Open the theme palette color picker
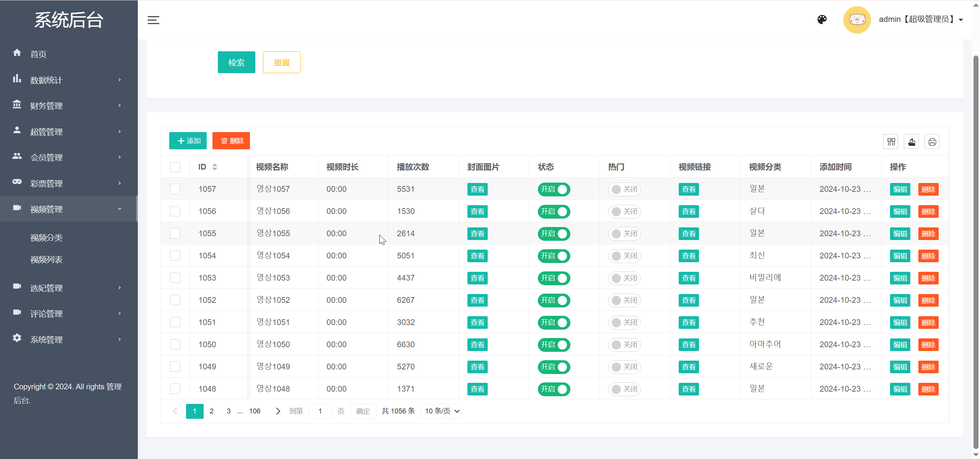 coord(822,20)
